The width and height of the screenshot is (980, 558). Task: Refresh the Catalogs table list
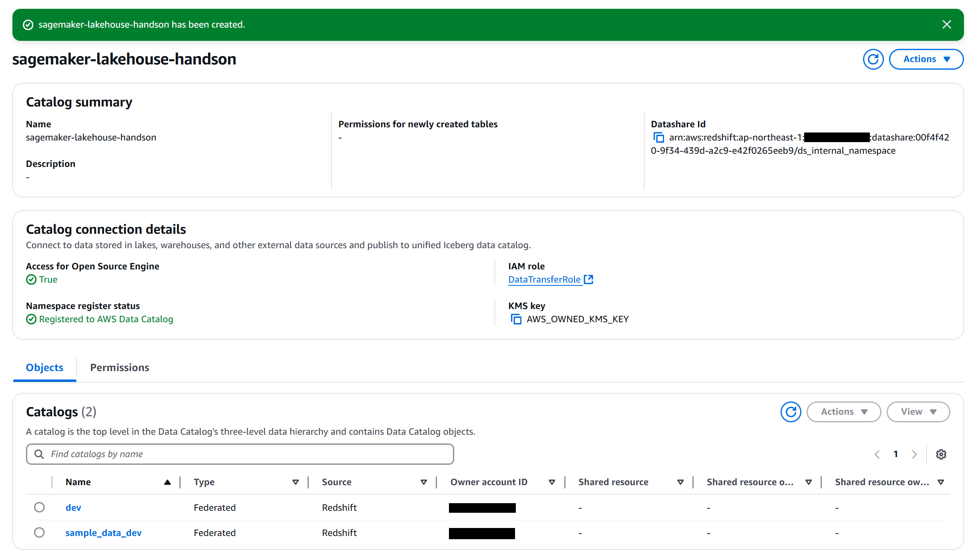[791, 412]
